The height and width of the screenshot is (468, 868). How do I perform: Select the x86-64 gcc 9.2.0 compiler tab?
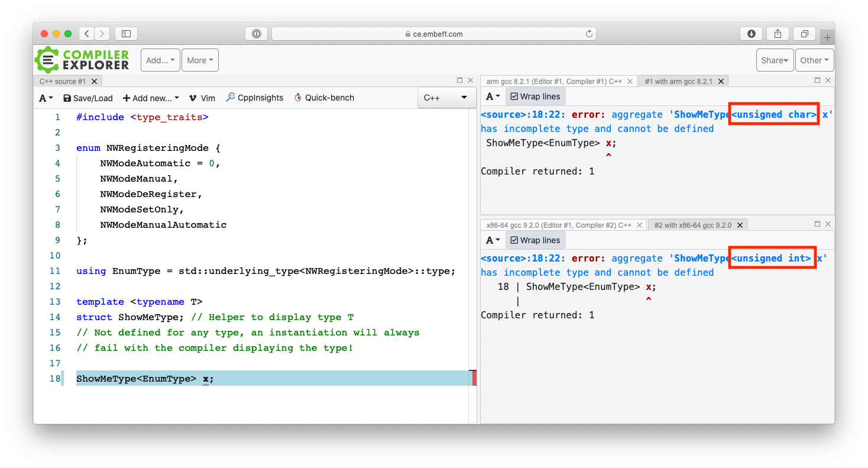[558, 225]
